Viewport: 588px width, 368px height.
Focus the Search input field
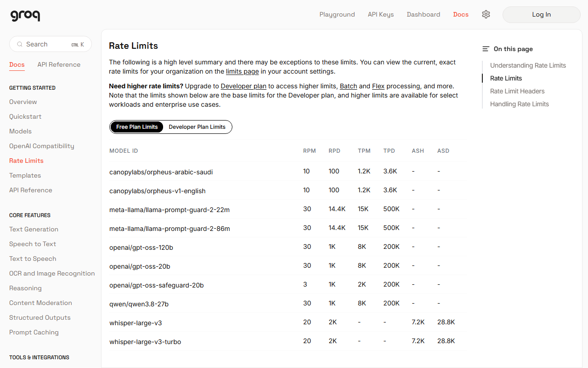point(51,44)
